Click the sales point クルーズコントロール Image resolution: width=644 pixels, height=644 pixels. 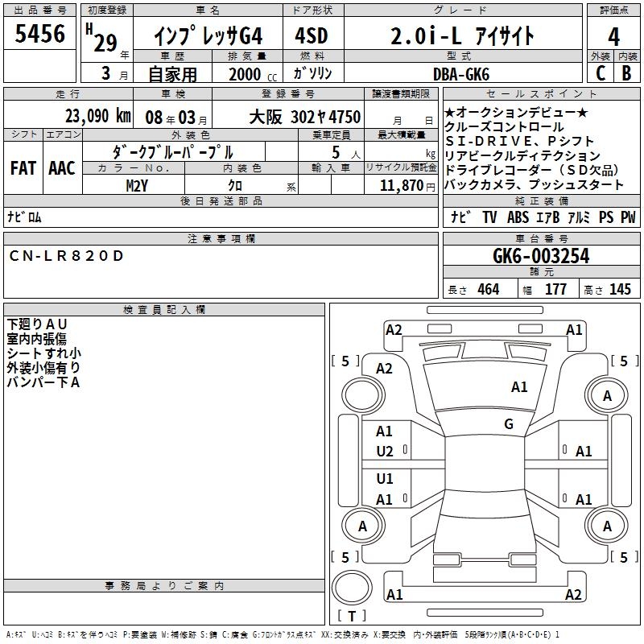coord(505,127)
